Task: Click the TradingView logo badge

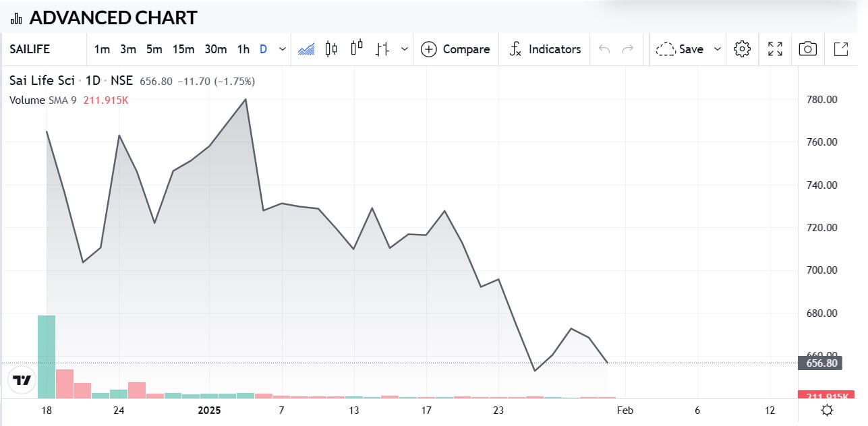Action: coord(22,380)
